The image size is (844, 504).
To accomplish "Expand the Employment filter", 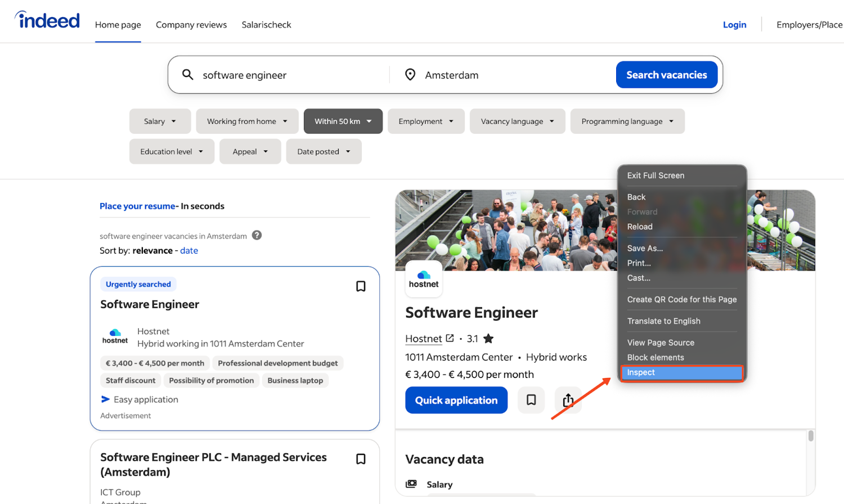I will 426,121.
